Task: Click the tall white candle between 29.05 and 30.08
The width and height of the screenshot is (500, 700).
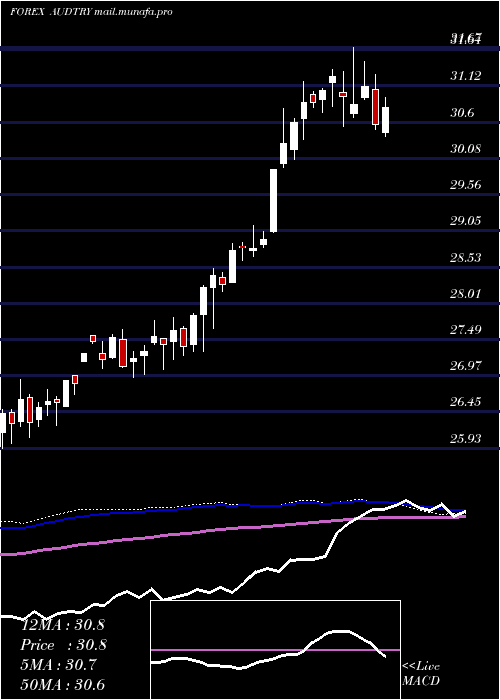Action: [273, 200]
